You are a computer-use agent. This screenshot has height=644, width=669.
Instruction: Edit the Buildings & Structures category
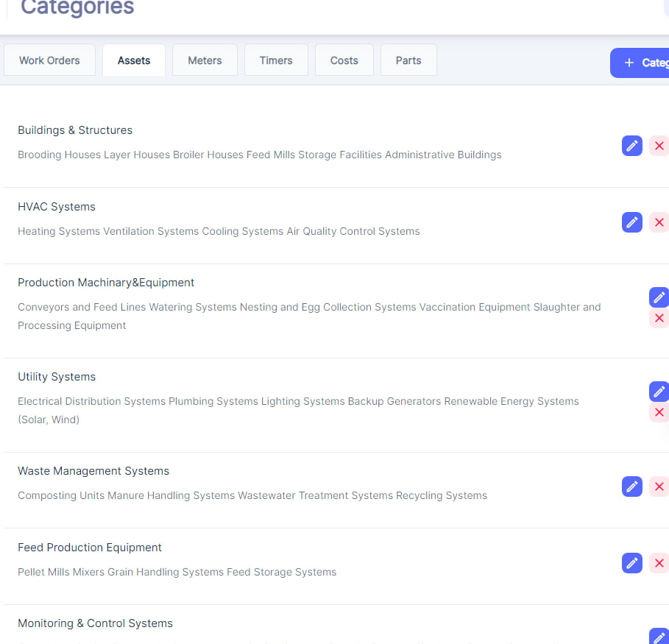pos(632,146)
